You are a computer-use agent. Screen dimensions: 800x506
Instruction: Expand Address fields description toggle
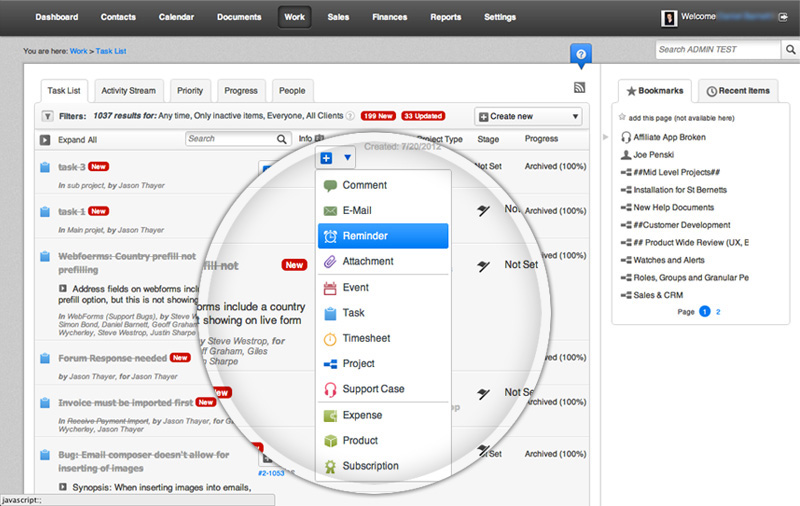click(63, 288)
